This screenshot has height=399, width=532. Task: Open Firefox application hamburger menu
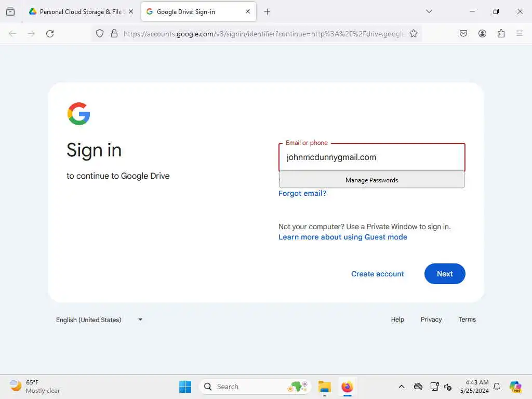click(520, 33)
